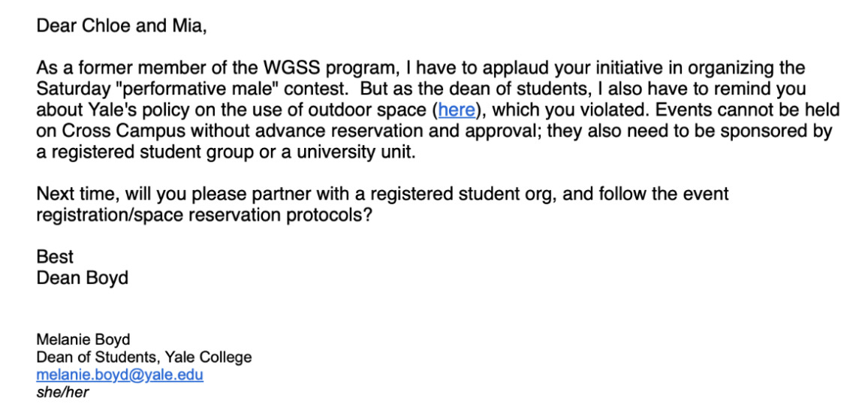Click the "Dean Boyd" closing name
Screen dimensions: 868x416
pyautogui.click(x=82, y=278)
